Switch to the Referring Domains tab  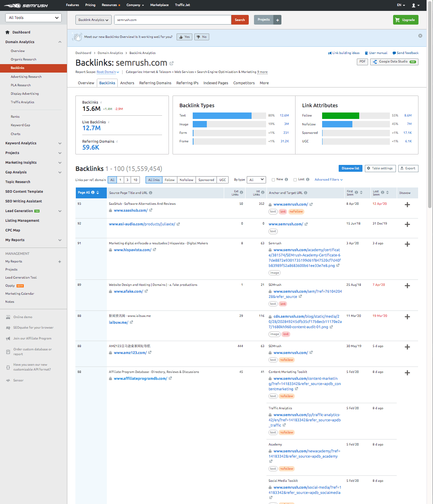tap(155, 83)
